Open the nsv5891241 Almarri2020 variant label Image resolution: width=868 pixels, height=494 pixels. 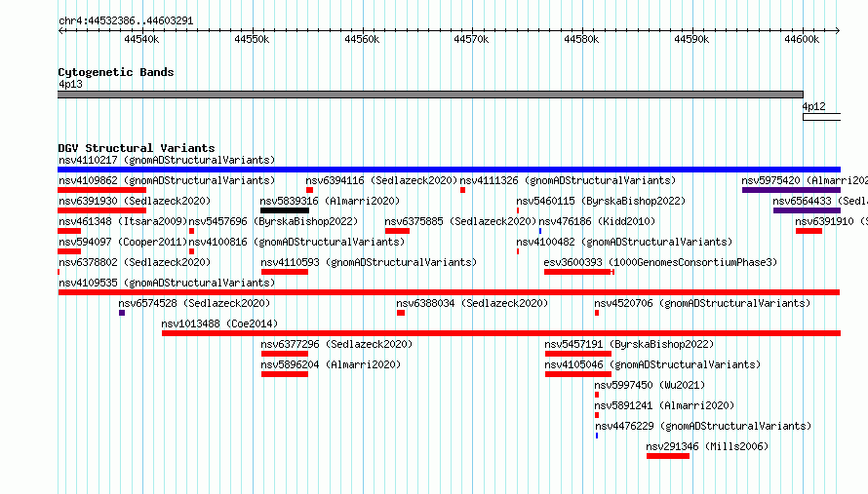pos(664,405)
